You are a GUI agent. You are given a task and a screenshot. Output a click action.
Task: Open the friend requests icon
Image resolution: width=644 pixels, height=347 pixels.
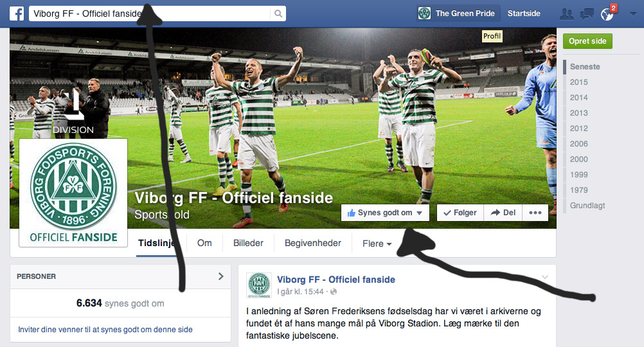(567, 14)
